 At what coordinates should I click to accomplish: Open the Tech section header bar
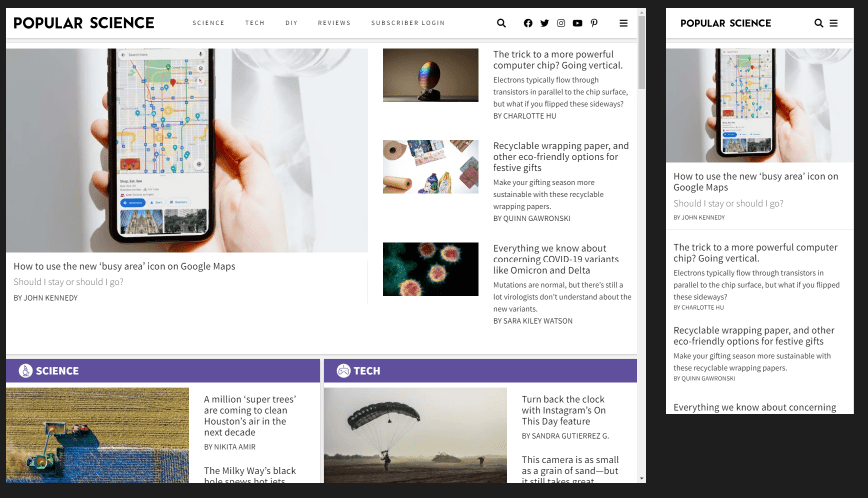[x=480, y=371]
